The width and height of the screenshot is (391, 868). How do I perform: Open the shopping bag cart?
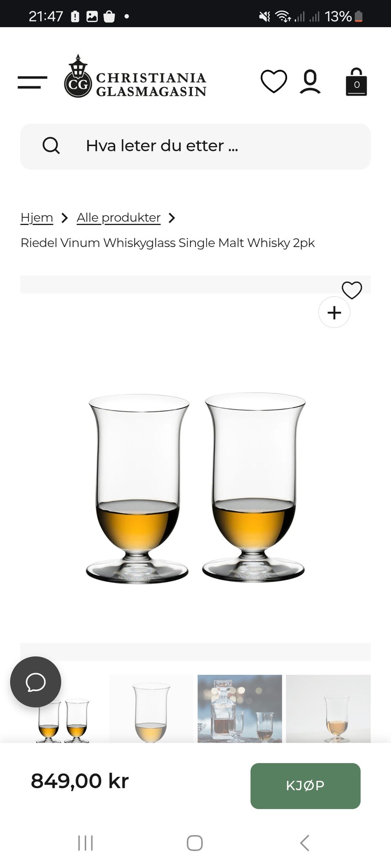pyautogui.click(x=356, y=82)
